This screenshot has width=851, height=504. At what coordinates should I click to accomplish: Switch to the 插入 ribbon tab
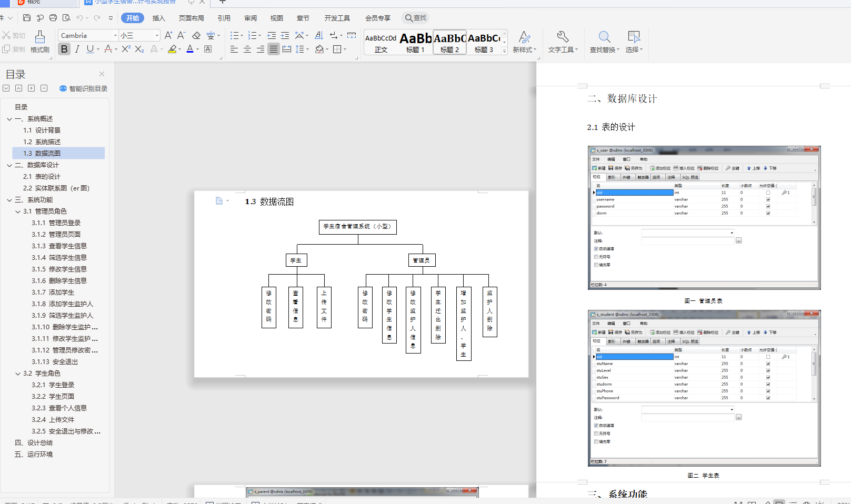click(x=158, y=18)
